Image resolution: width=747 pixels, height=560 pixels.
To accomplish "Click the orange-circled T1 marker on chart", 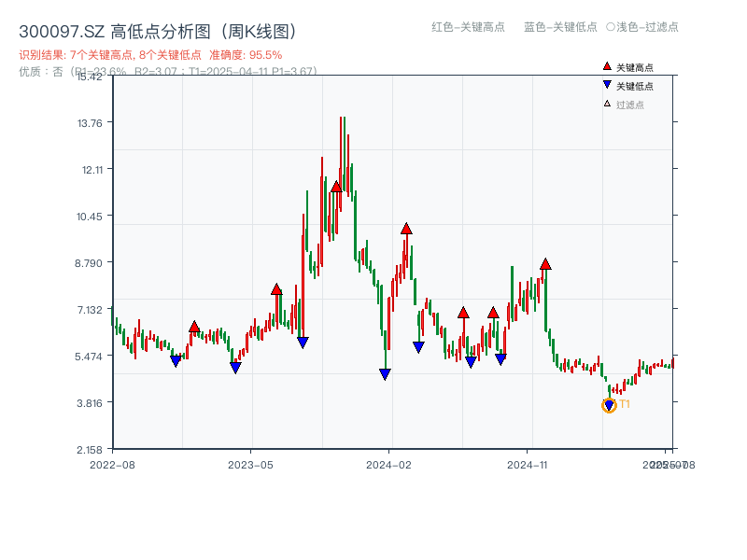I will pyautogui.click(x=607, y=403).
